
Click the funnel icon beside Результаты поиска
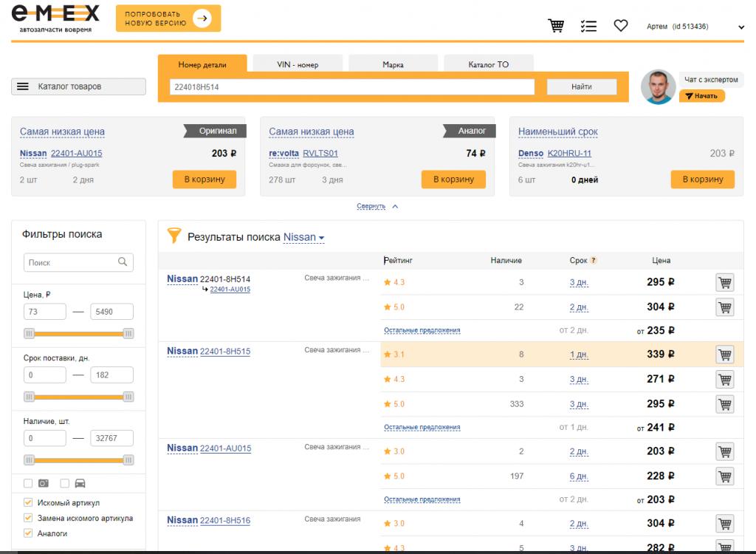click(173, 235)
